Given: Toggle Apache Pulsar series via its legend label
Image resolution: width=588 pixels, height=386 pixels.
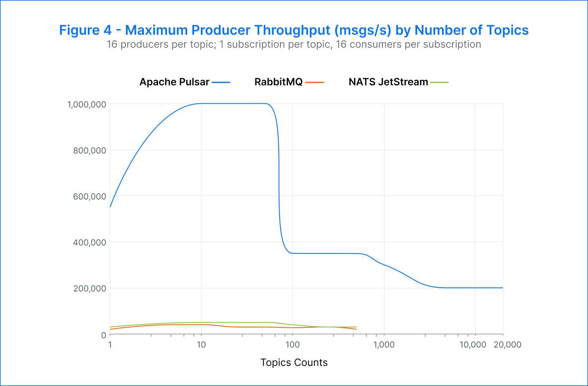Looking at the screenshot, I should (175, 82).
